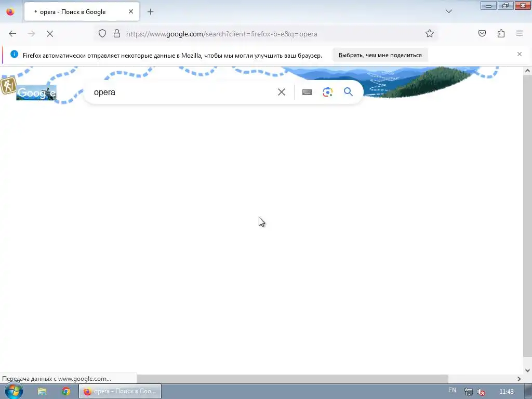532x399 pixels.
Task: Open the tracking protection shield icon
Action: pos(102,33)
